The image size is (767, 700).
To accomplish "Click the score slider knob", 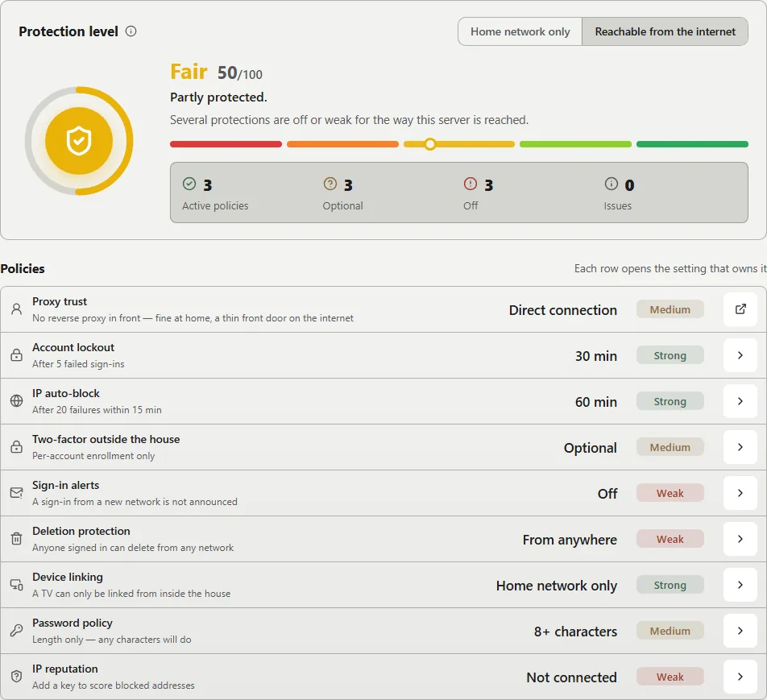I will [x=430, y=144].
